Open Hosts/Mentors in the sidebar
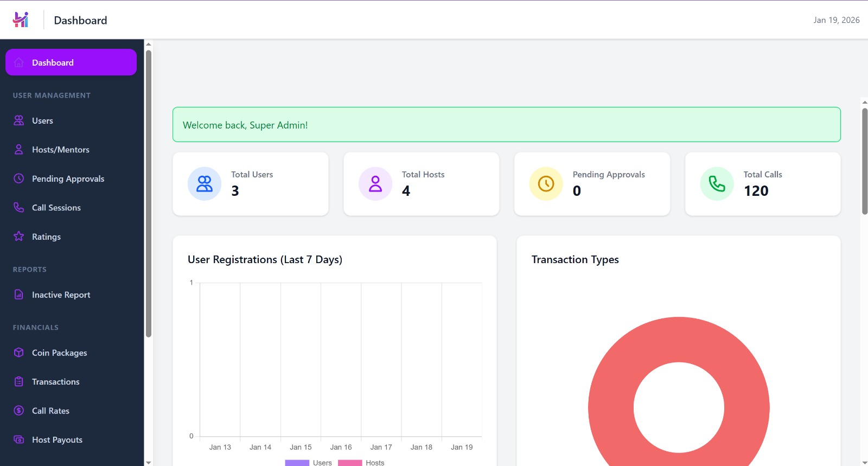Viewport: 868px width, 466px height. pos(60,150)
